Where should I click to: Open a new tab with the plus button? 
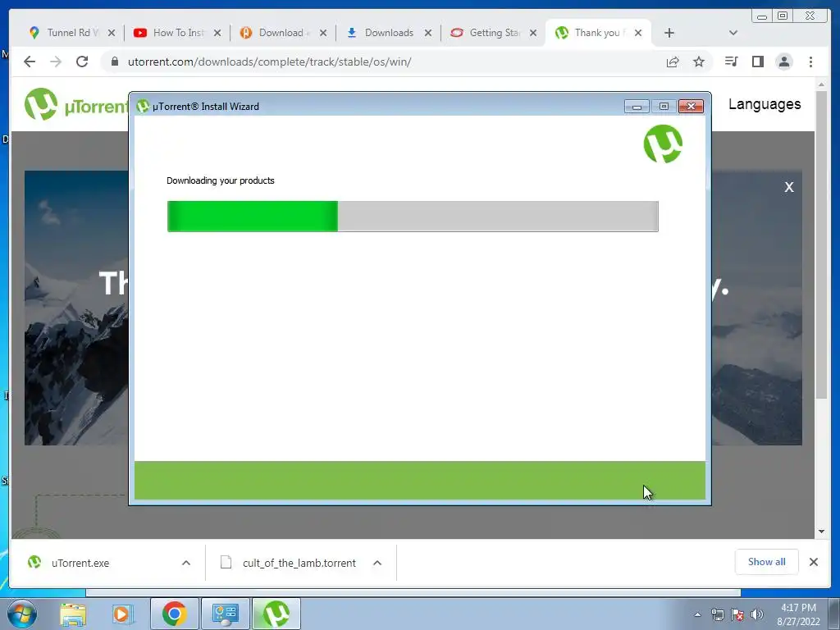(x=669, y=33)
